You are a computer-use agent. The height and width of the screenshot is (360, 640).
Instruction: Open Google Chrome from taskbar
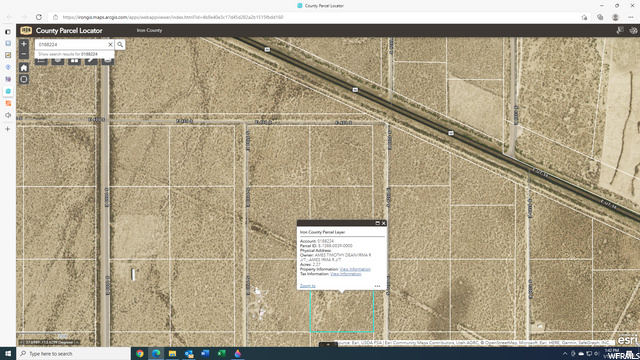click(x=140, y=353)
